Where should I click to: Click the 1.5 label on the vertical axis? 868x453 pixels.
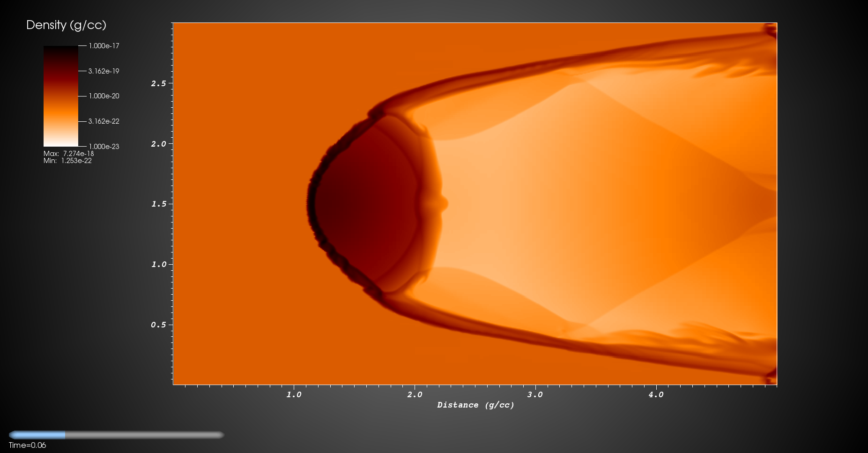158,204
